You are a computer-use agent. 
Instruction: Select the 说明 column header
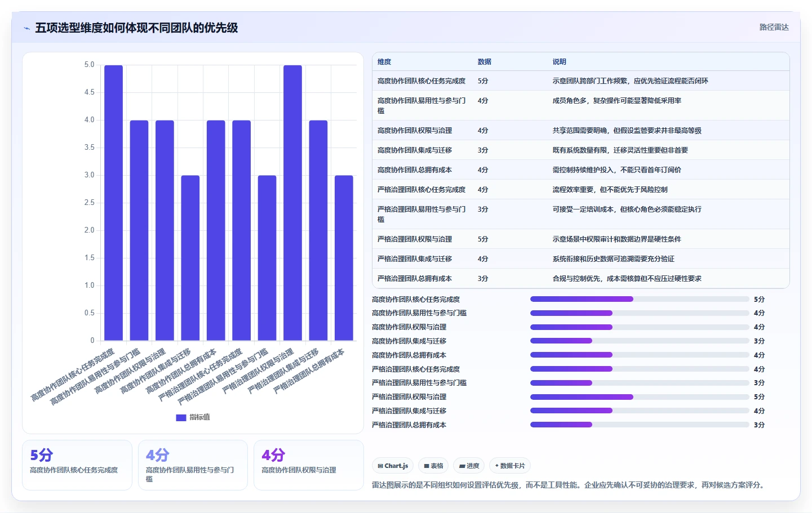pyautogui.click(x=560, y=62)
